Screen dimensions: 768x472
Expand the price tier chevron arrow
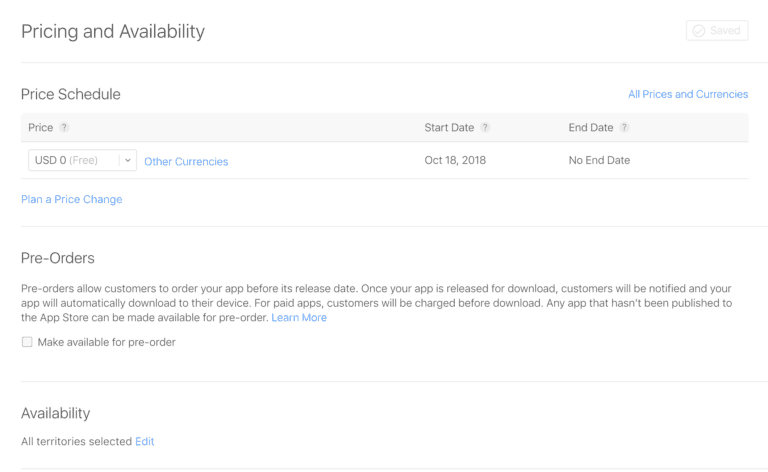click(127, 161)
